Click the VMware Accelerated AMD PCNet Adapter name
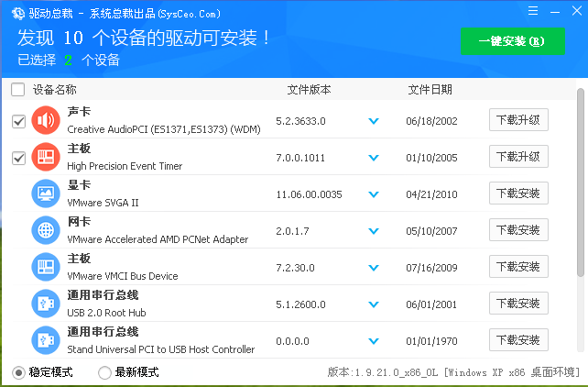The image size is (588, 387). coord(158,239)
